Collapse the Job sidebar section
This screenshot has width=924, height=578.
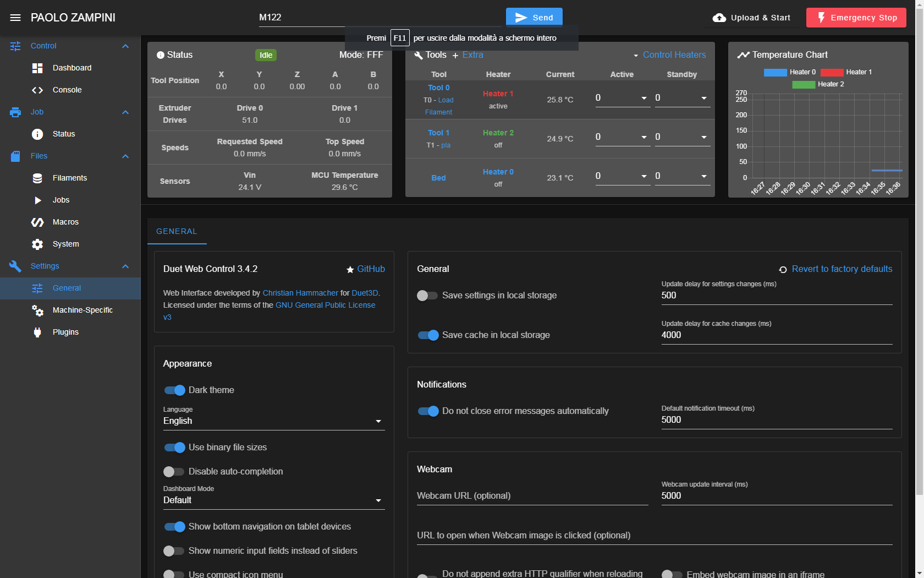pyautogui.click(x=125, y=112)
